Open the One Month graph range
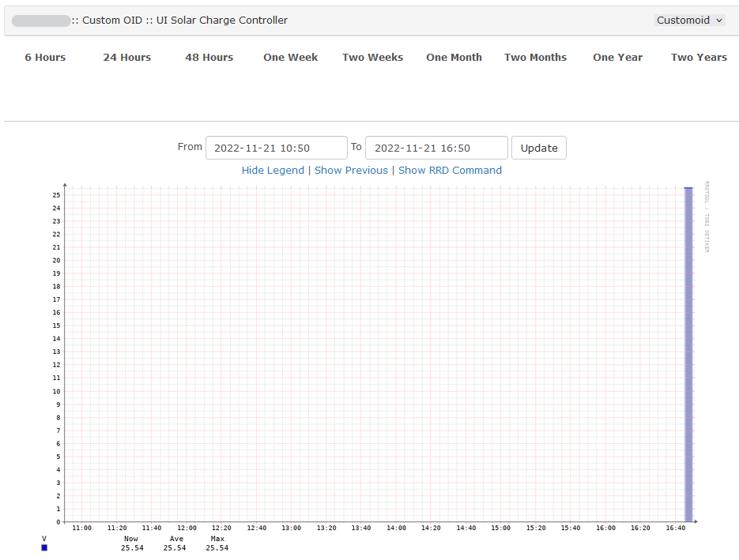The height and width of the screenshot is (560, 739). click(454, 57)
